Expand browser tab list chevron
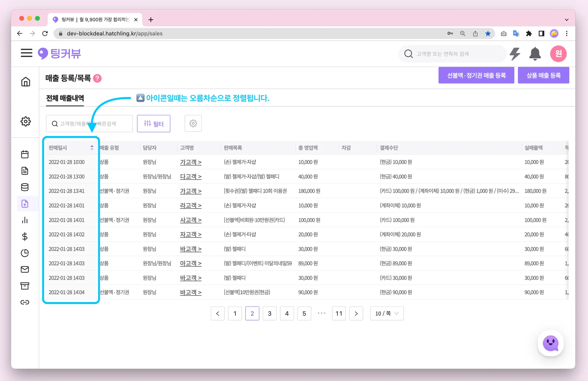This screenshot has width=588, height=381. (566, 20)
